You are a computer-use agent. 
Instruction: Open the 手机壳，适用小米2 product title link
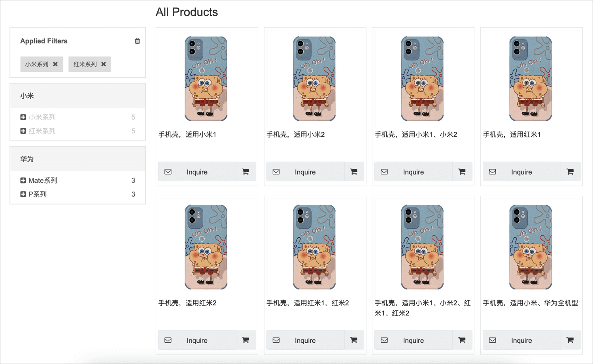[296, 135]
